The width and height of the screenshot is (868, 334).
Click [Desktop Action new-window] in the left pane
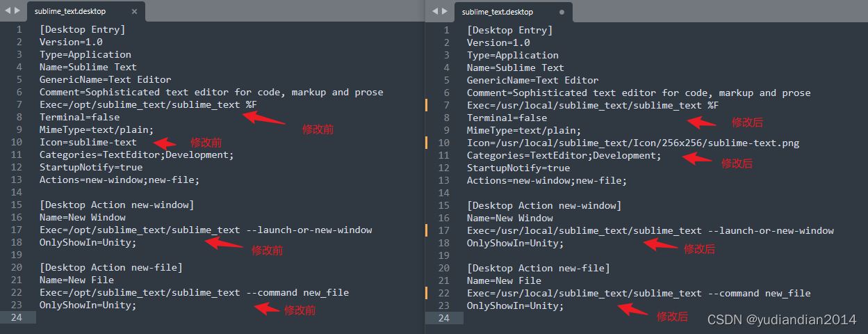pos(117,205)
